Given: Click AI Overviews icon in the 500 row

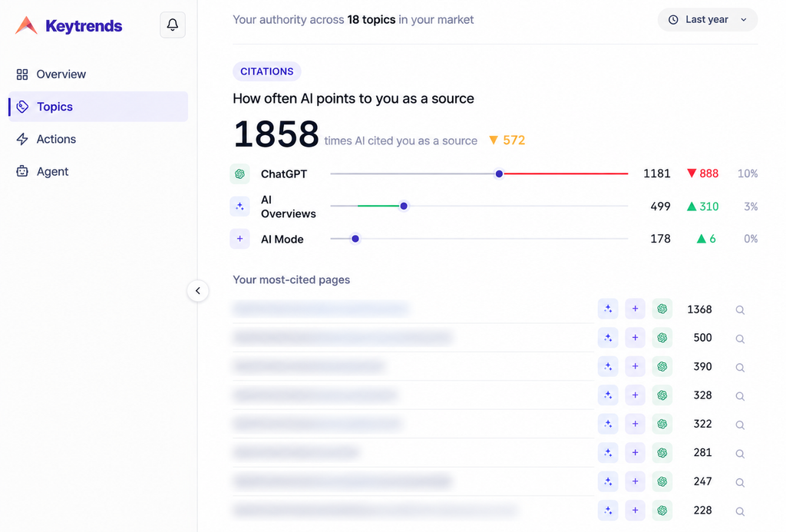Looking at the screenshot, I should [608, 338].
